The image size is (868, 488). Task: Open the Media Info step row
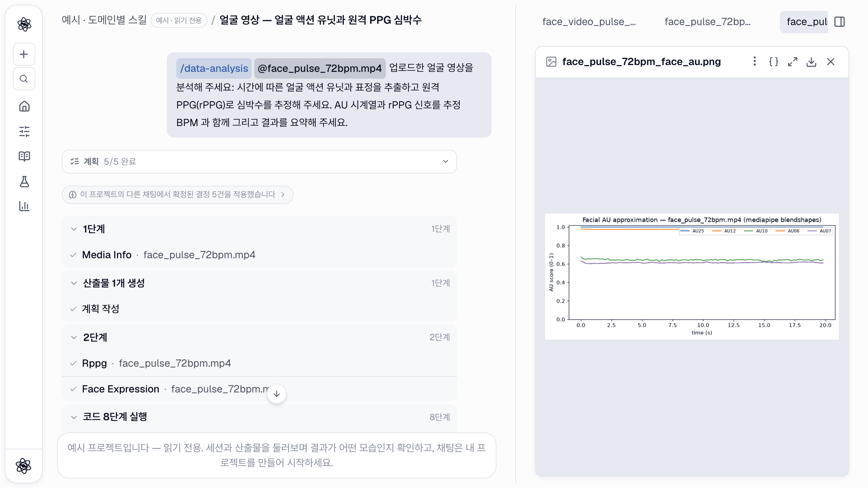pos(259,255)
